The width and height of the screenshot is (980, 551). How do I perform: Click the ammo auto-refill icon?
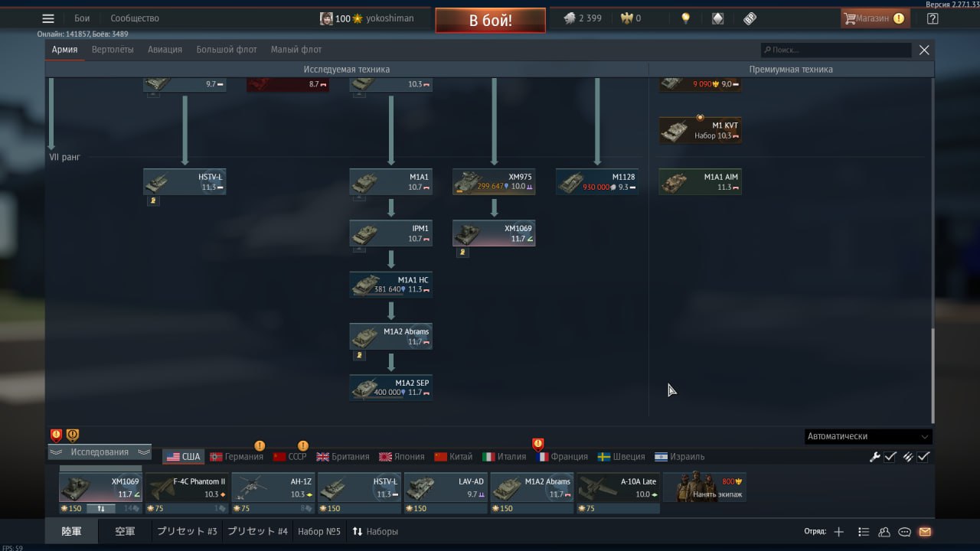(x=907, y=457)
